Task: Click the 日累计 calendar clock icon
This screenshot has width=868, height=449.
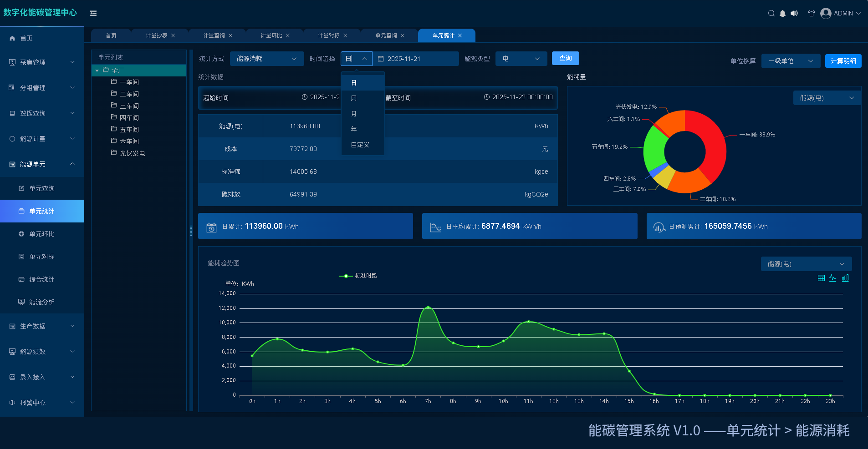Action: 211,227
